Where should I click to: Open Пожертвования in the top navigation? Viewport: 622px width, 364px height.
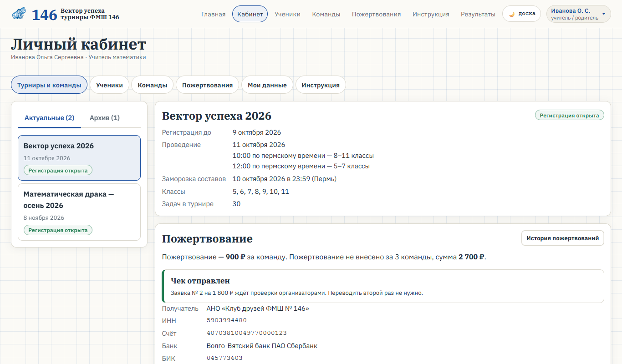point(376,14)
